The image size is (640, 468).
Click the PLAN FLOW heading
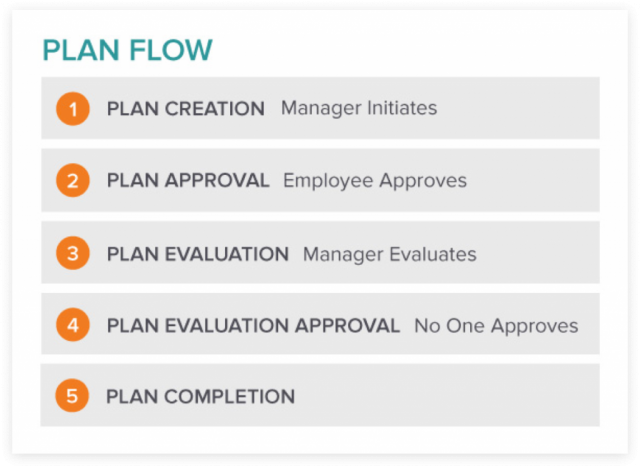tap(127, 50)
